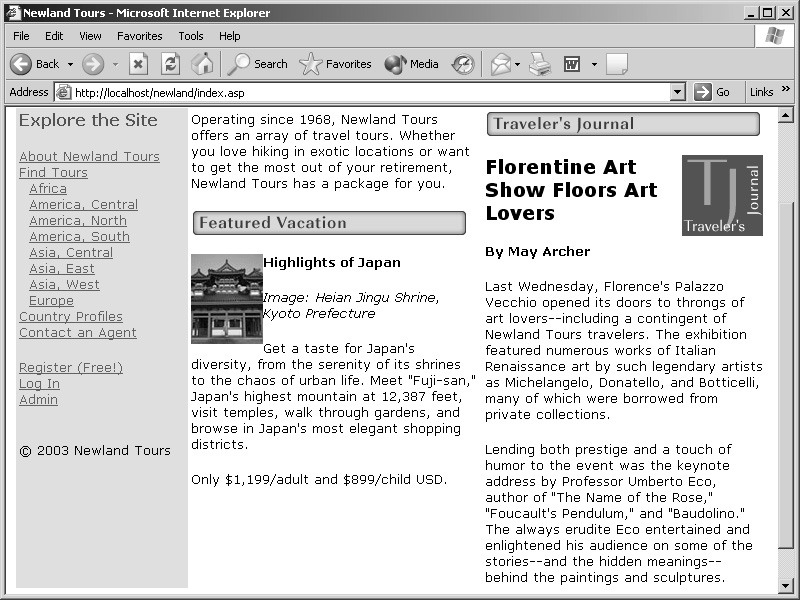Screen dimensions: 800x600
Task: Click the Back arrow icon
Action: [21, 64]
